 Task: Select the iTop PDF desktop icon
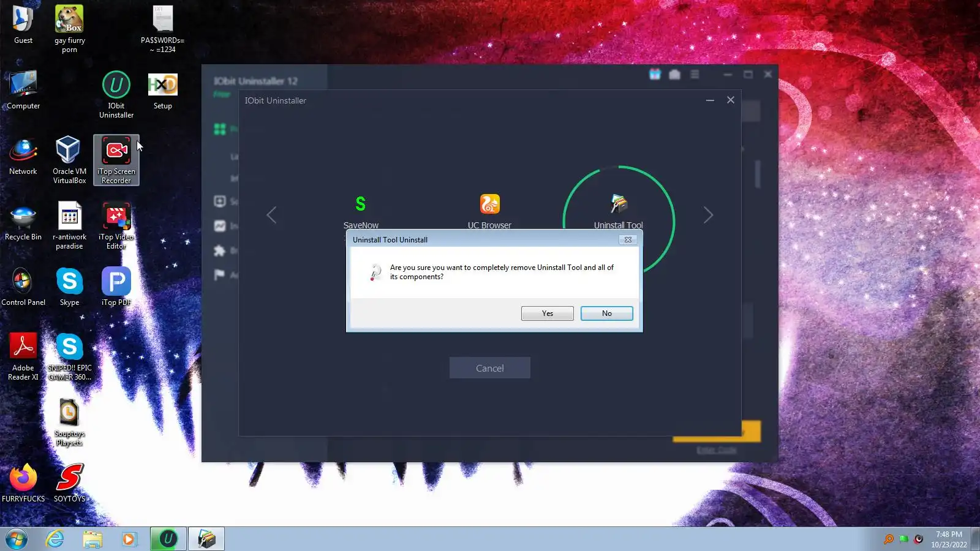pos(116,287)
